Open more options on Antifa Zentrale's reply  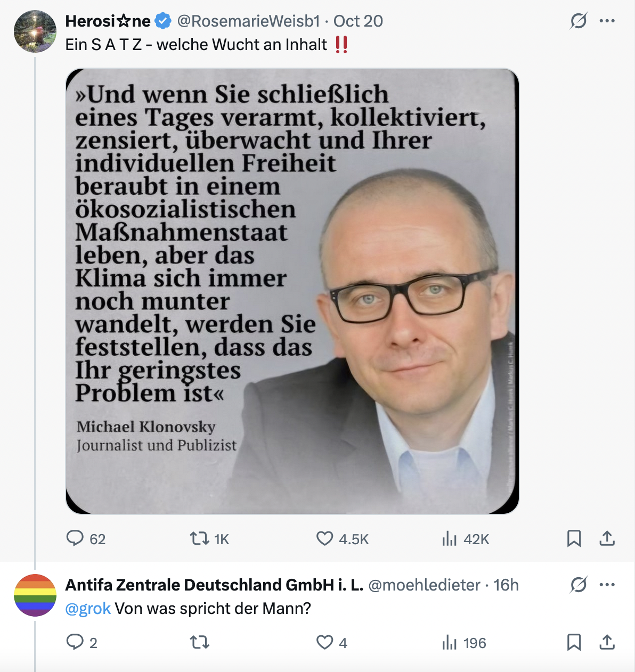pos(607,585)
